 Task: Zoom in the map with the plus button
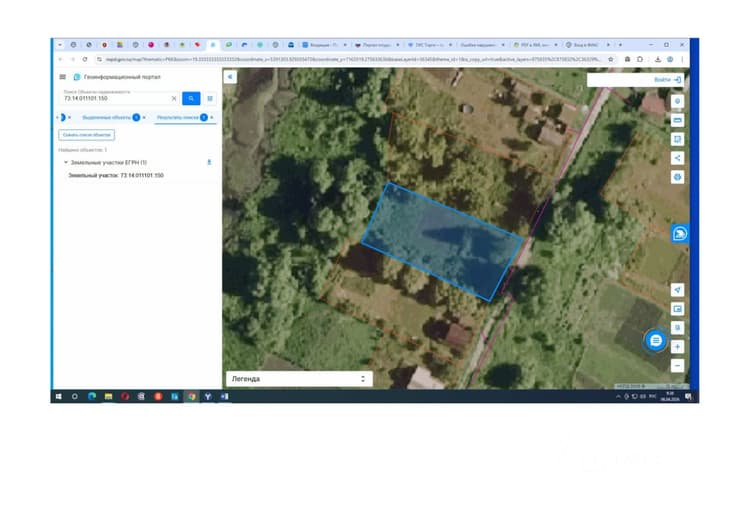(x=677, y=346)
